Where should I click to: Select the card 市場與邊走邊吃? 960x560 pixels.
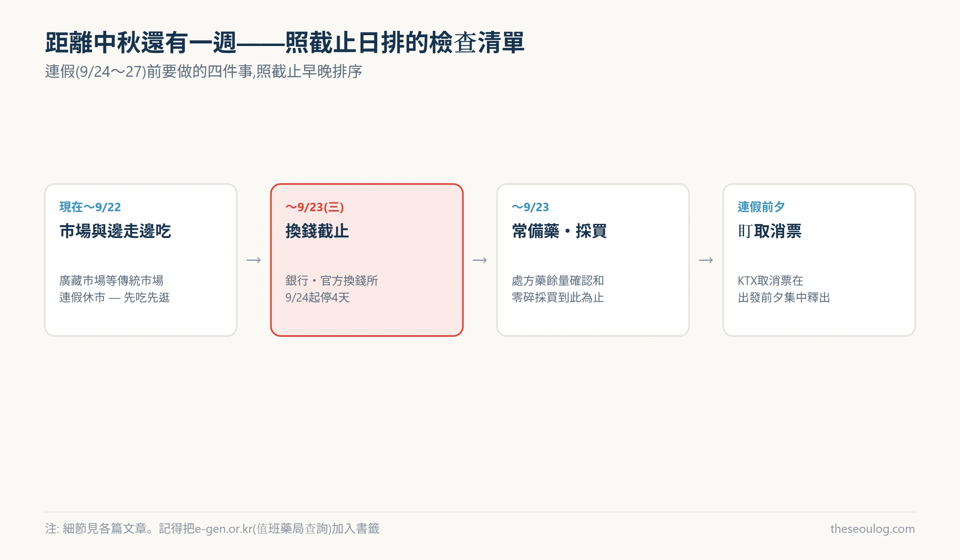click(x=141, y=260)
